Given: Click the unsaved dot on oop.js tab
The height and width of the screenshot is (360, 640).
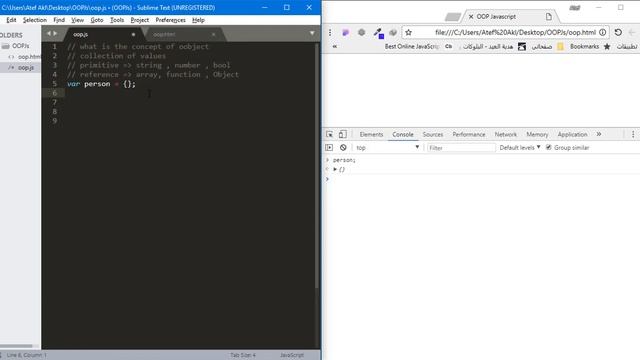Looking at the screenshot, I should (x=133, y=34).
